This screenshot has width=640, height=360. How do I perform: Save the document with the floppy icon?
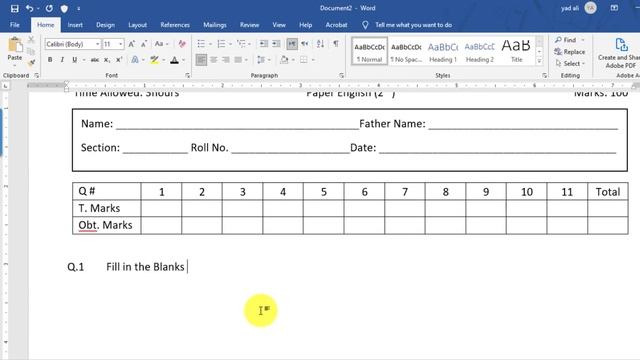pos(15,8)
